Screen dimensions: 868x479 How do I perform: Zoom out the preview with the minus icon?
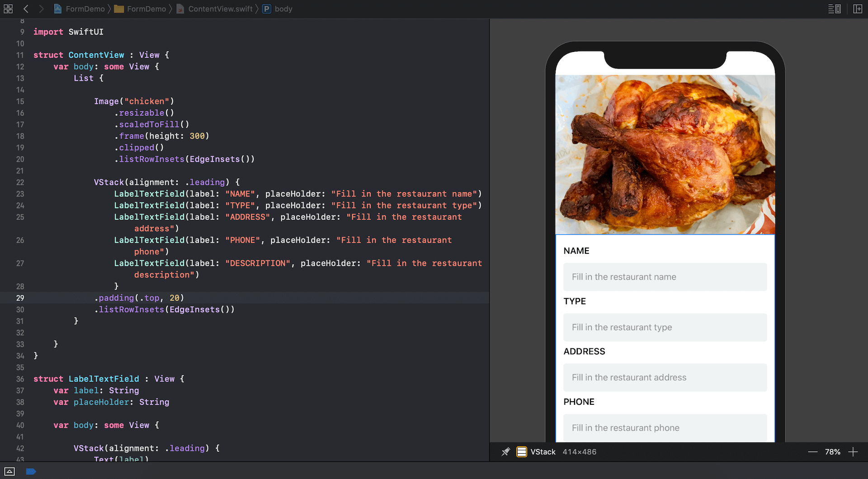[812, 451]
